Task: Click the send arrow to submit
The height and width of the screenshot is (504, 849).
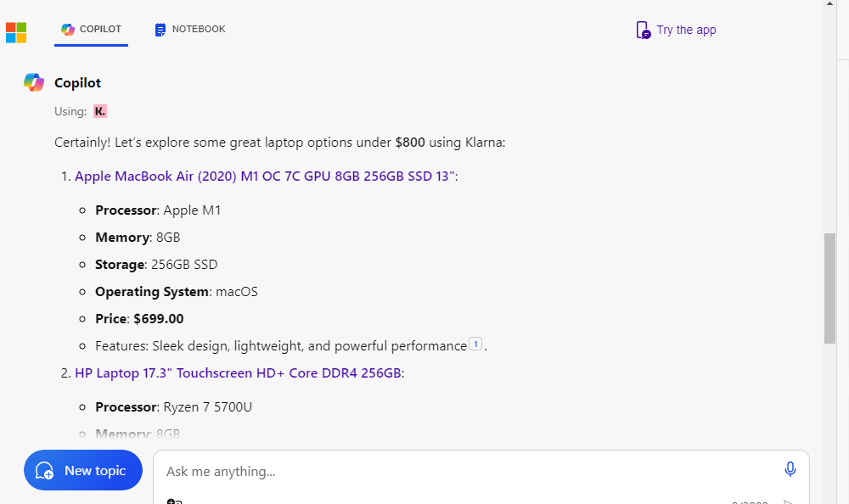Action: coord(790,501)
